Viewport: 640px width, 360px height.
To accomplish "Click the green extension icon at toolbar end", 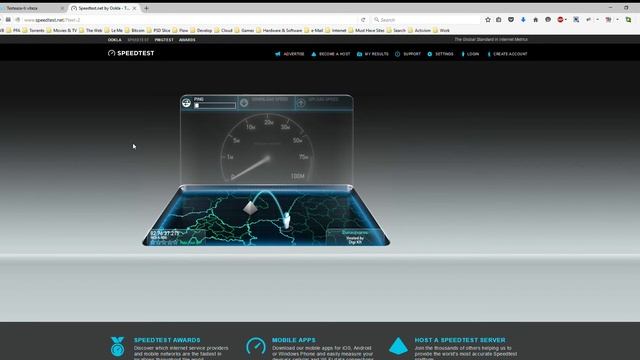I will coord(629,20).
